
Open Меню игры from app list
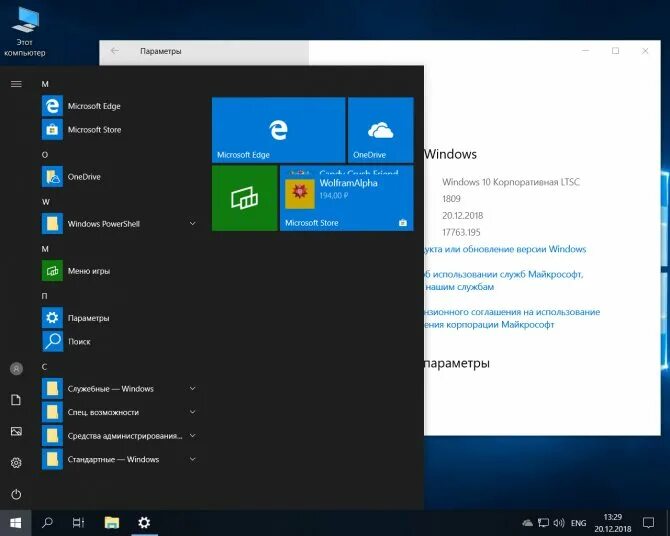click(x=120, y=271)
